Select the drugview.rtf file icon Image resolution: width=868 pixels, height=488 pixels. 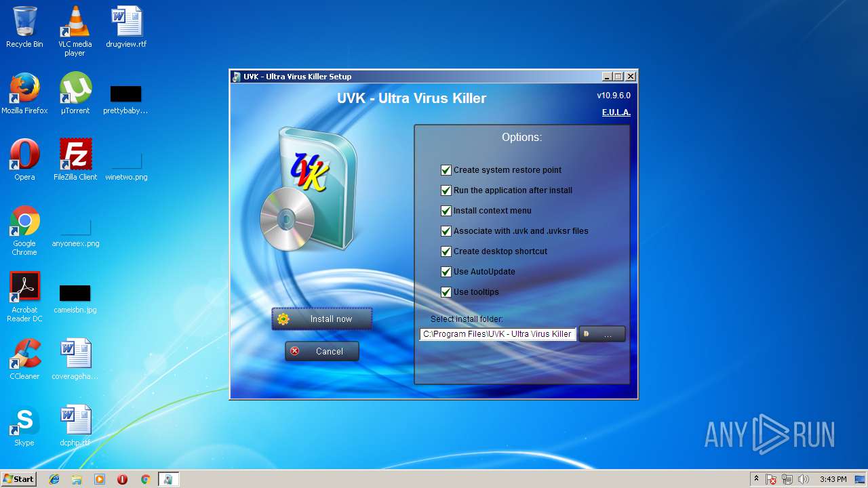pyautogui.click(x=126, y=27)
